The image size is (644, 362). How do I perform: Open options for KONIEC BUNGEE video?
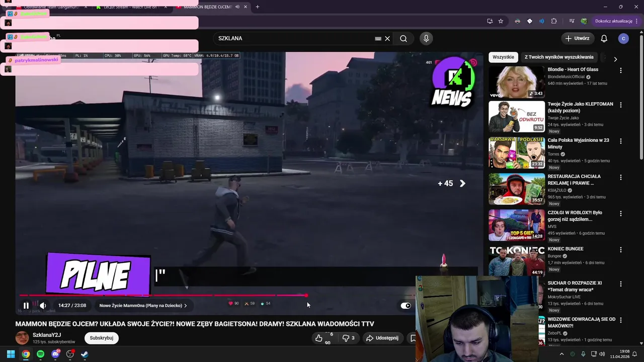coord(620,250)
